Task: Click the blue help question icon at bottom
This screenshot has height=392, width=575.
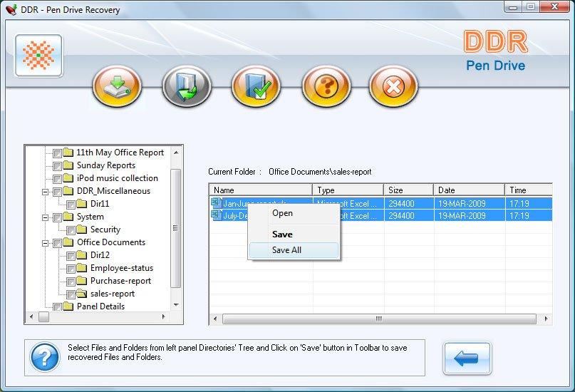Action: 45,357
